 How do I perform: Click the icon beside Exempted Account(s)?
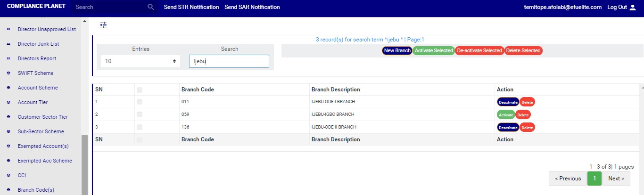(8, 146)
